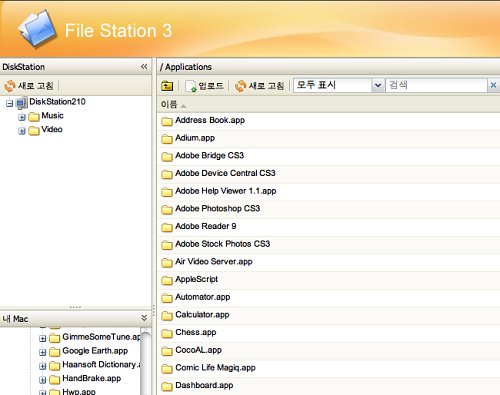Click the go-up-folder icon in toolbar
Viewport: 500px width, 395px height.
coord(167,86)
